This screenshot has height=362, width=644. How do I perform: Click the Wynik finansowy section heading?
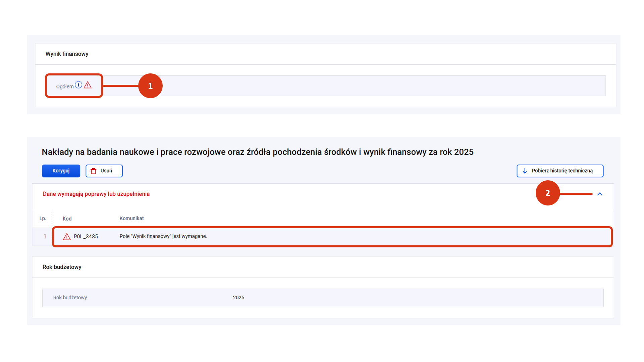click(67, 54)
